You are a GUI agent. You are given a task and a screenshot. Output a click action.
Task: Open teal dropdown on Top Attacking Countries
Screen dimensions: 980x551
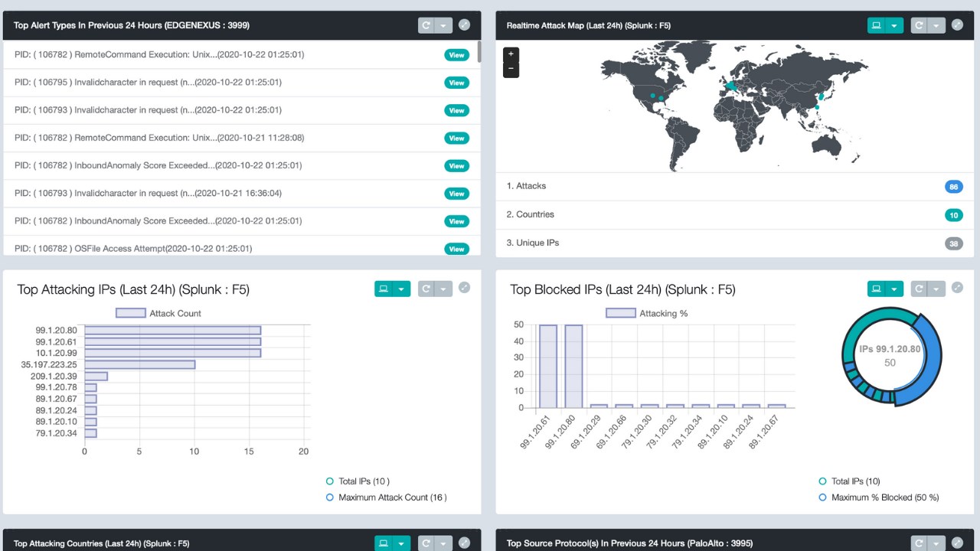pyautogui.click(x=401, y=543)
